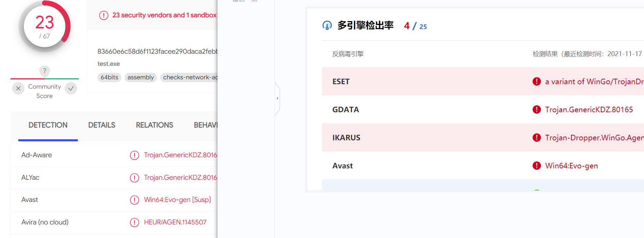Click the 23/67 detection score gauge
Viewport: 644px width, 238px height.
click(45, 26)
